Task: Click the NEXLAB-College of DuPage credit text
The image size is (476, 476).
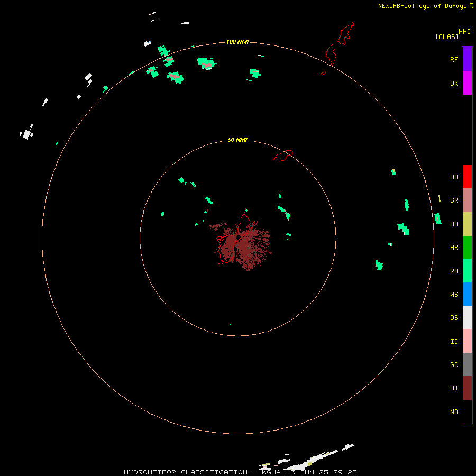Action: point(422,6)
